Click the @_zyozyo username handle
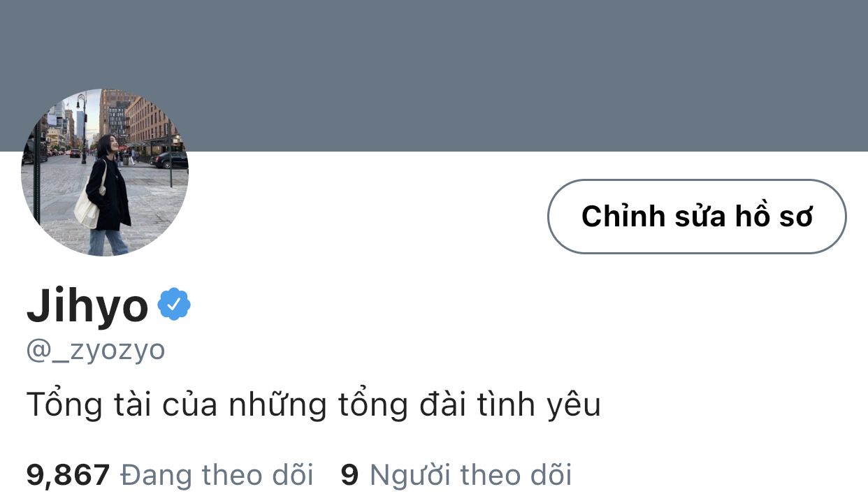The width and height of the screenshot is (868, 503). point(96,350)
